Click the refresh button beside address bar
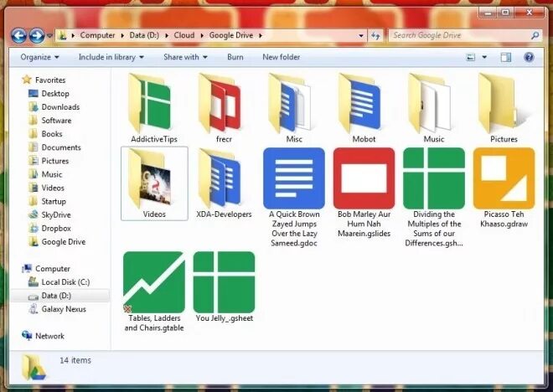The width and height of the screenshot is (553, 392). [375, 35]
